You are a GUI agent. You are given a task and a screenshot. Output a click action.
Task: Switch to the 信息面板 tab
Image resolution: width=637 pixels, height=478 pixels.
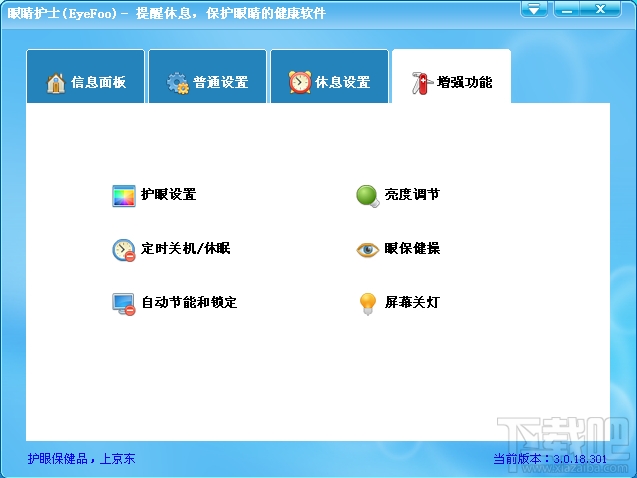(86, 76)
